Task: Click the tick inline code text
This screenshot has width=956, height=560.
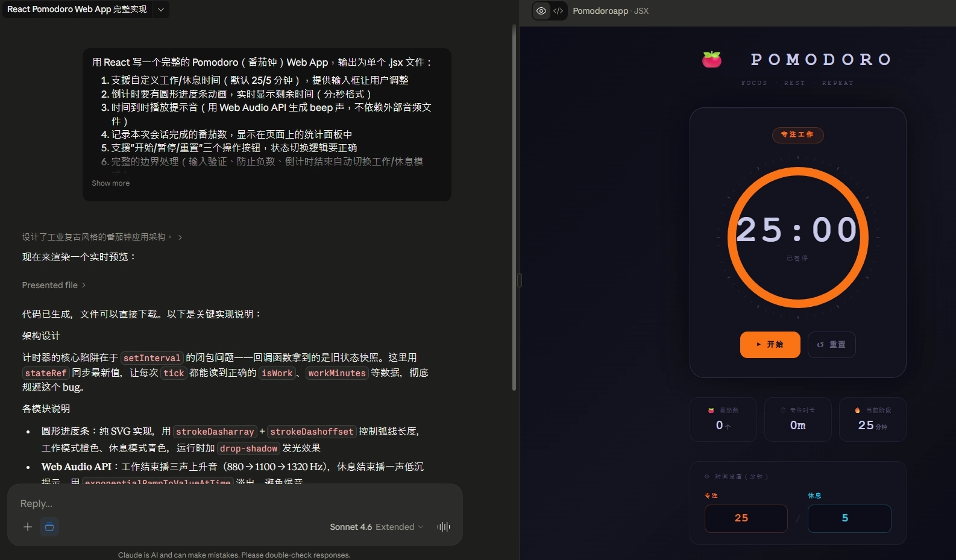Action: tap(174, 373)
